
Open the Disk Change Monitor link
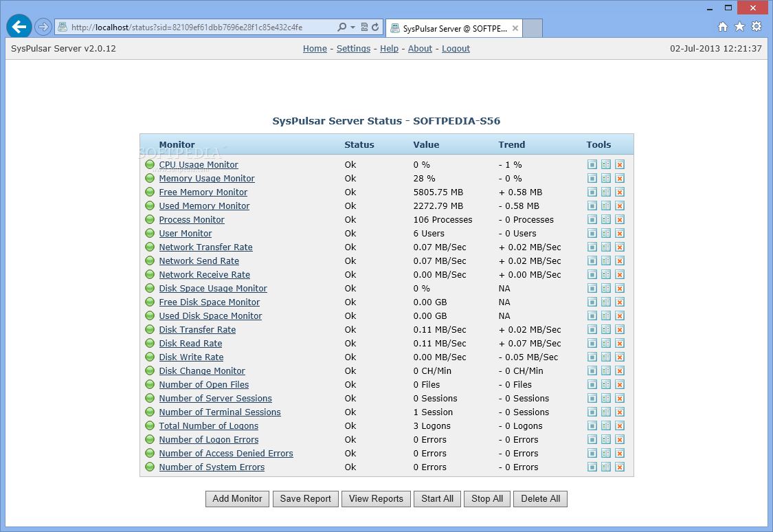point(202,370)
